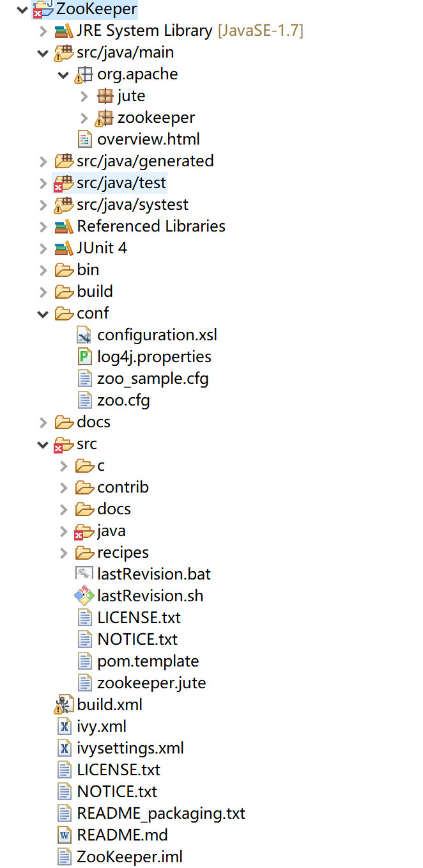The width and height of the screenshot is (423, 868).
Task: Expand the jute package
Action: click(x=84, y=96)
